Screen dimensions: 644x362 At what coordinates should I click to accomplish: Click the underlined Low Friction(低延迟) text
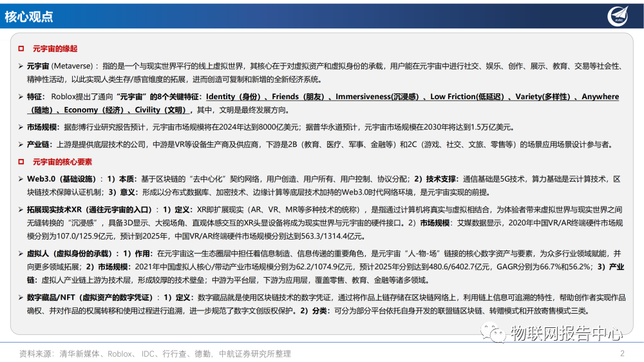click(x=467, y=97)
